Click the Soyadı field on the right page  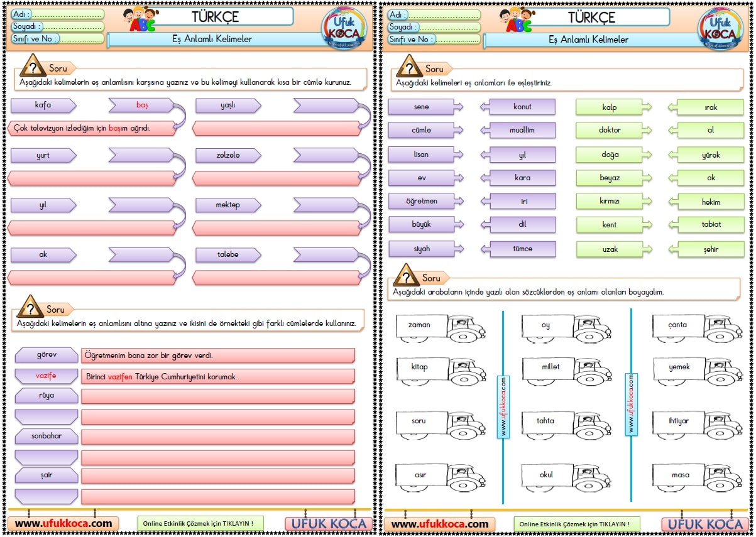click(x=434, y=27)
